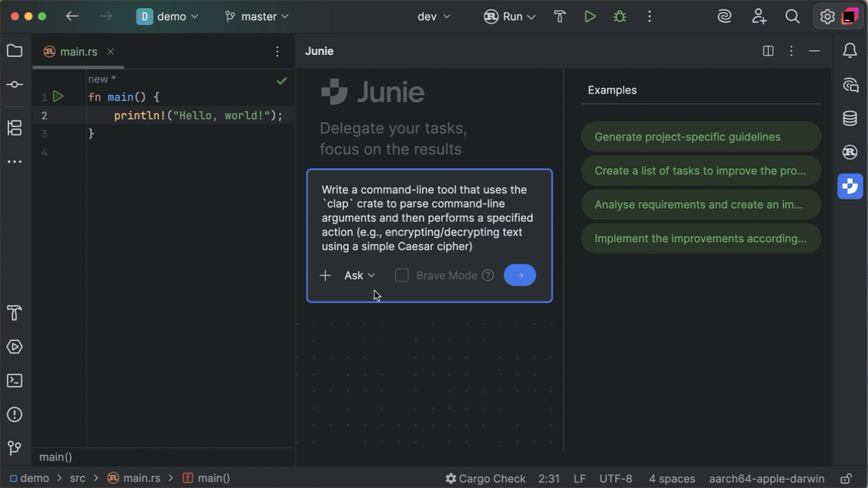The height and width of the screenshot is (488, 868).
Task: Click the main() sticky breadcrumb below editor
Action: pos(56,457)
